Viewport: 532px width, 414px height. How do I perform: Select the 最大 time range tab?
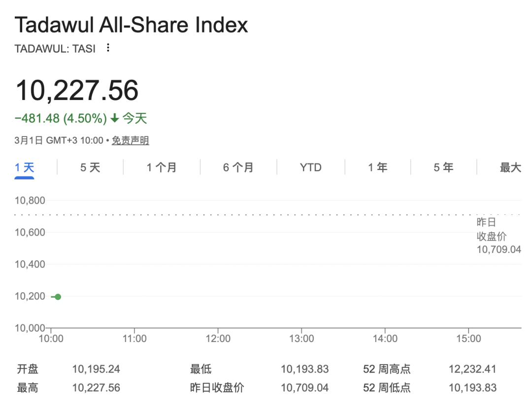[510, 168]
